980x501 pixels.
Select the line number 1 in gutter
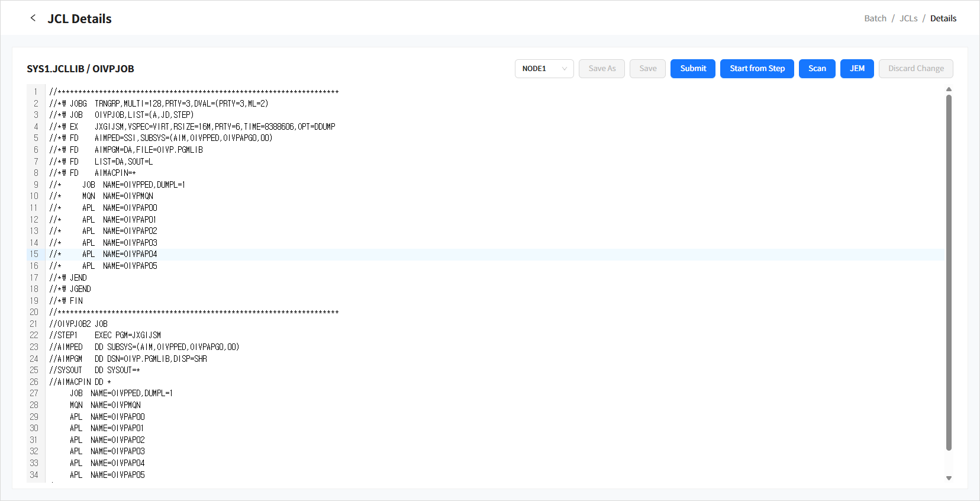click(x=36, y=92)
